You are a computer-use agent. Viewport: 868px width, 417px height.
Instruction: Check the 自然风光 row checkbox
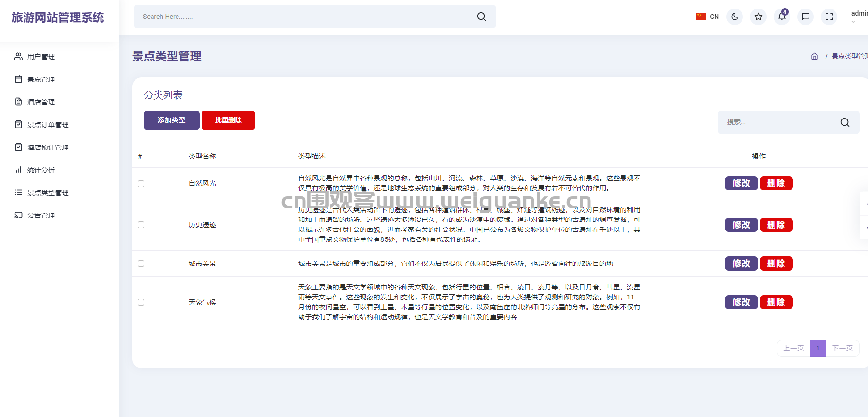click(x=141, y=184)
